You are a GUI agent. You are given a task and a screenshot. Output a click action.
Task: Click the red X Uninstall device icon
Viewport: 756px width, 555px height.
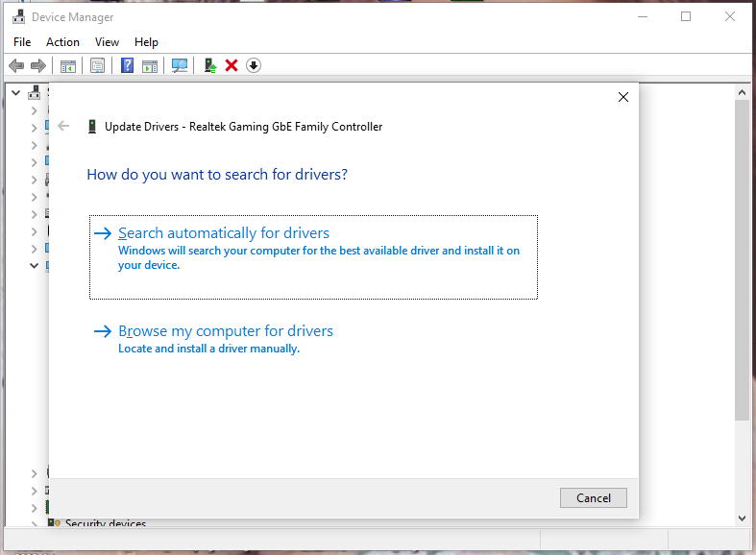232,65
